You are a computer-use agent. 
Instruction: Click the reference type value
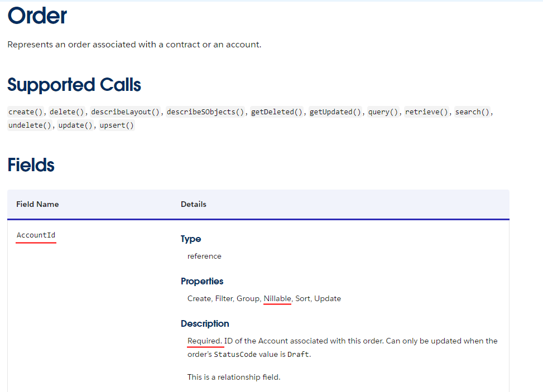(204, 256)
